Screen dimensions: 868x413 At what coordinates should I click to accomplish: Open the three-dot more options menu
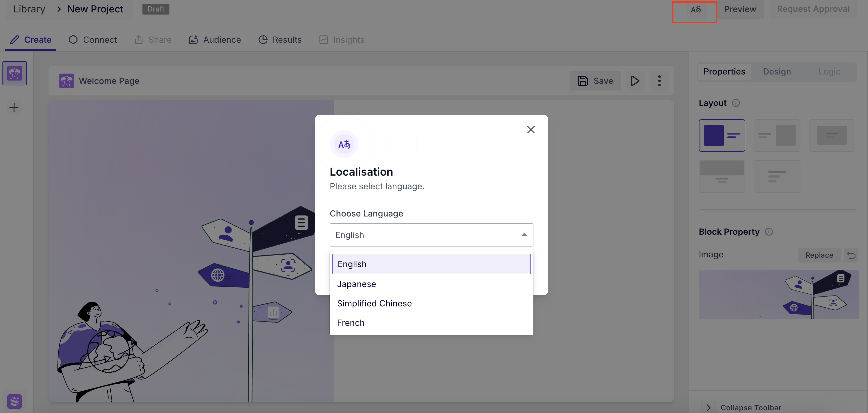pyautogui.click(x=659, y=81)
